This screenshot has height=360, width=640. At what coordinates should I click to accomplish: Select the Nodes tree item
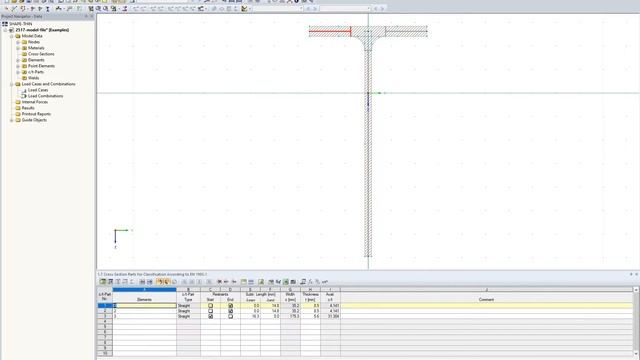tap(34, 42)
